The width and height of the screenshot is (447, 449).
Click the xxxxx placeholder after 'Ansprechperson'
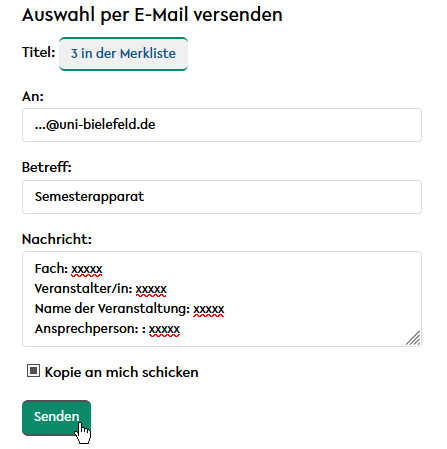point(164,329)
